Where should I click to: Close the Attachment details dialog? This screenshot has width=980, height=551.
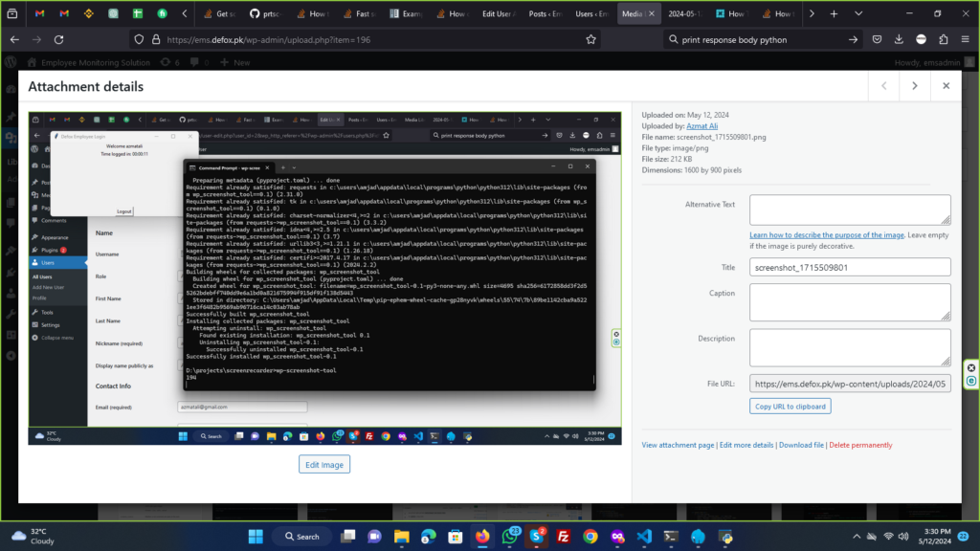[946, 86]
